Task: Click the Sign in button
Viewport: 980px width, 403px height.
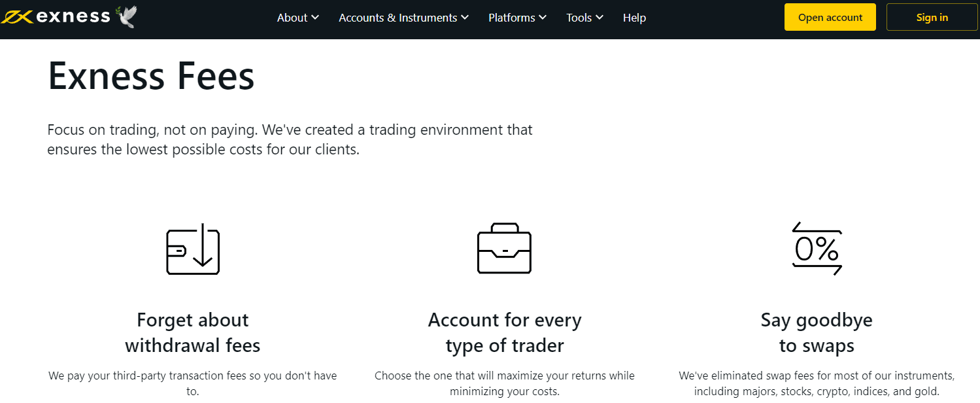Action: 932,16
